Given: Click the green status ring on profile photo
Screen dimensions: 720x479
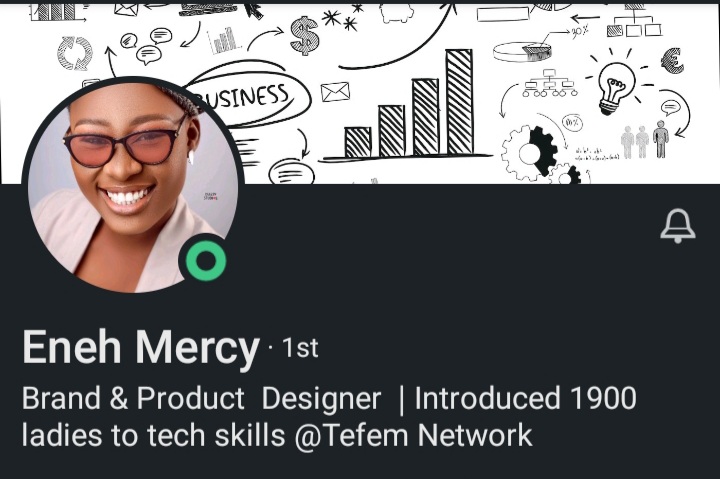Looking at the screenshot, I should coord(206,260).
